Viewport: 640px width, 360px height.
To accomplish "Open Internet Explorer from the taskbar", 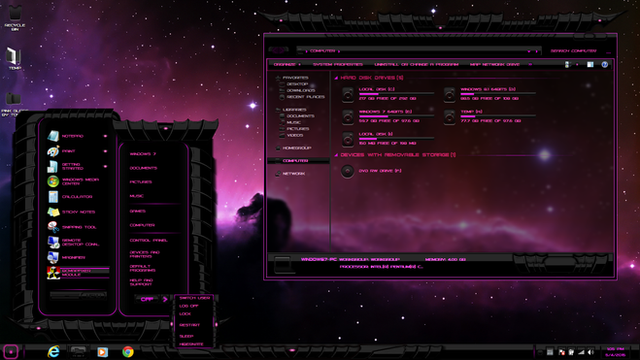I will click(x=53, y=351).
